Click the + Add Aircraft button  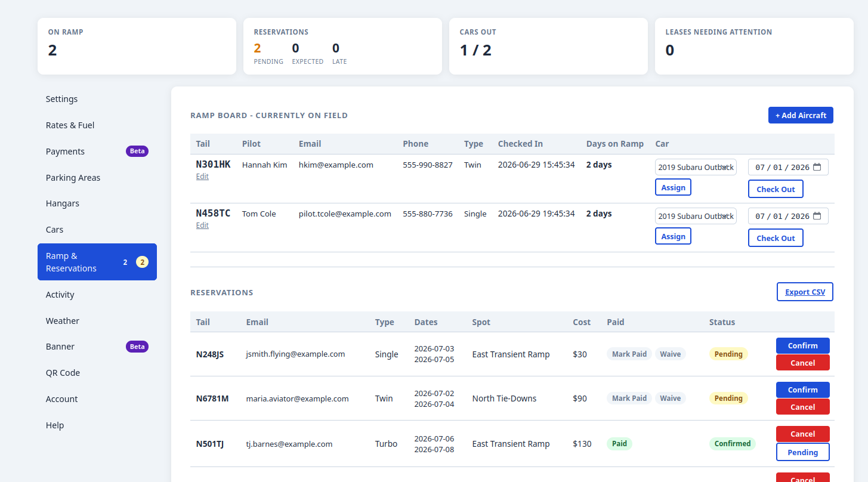(x=801, y=115)
